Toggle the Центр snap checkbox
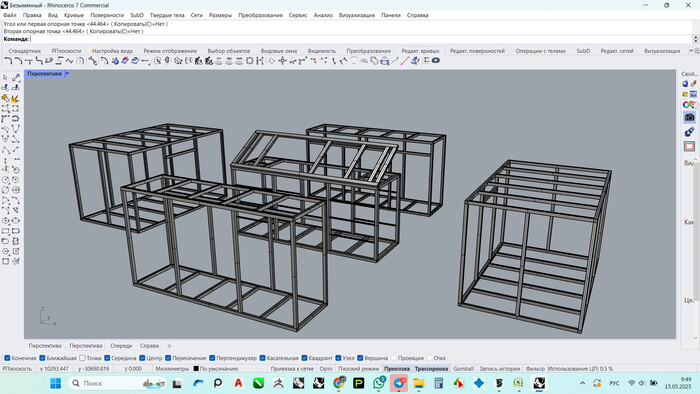 142,358
